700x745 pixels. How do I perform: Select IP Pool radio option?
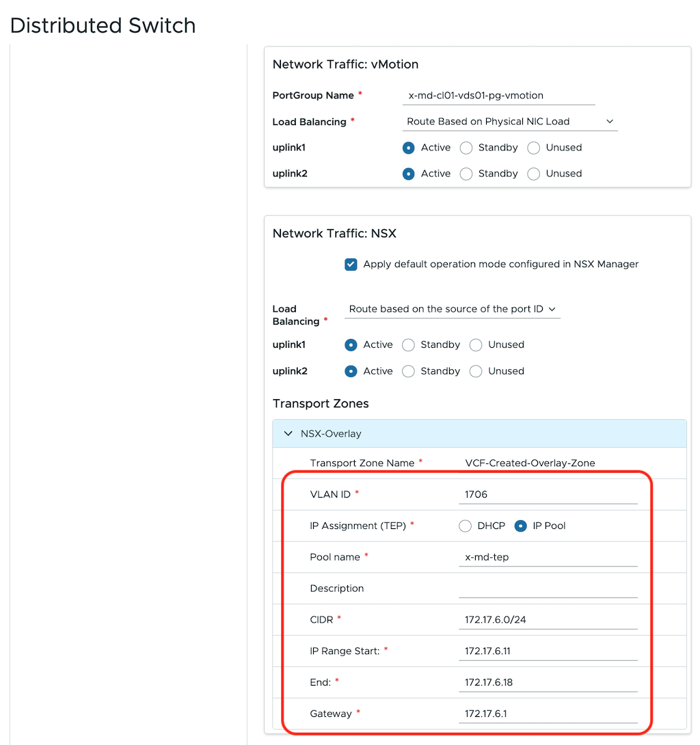pyautogui.click(x=520, y=526)
